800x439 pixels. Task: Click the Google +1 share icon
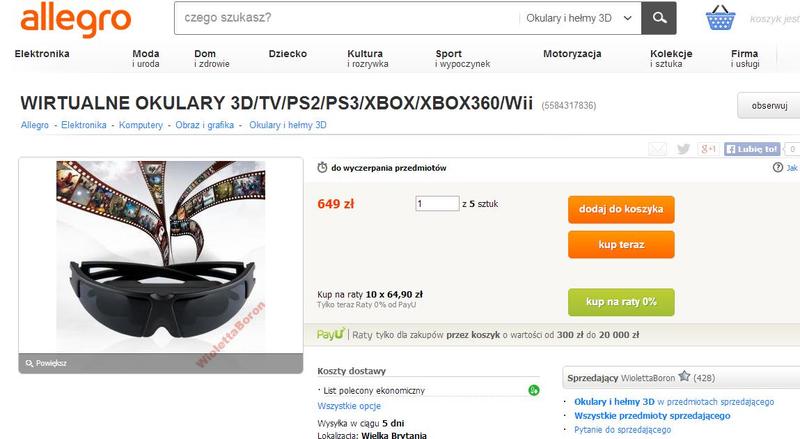point(708,149)
